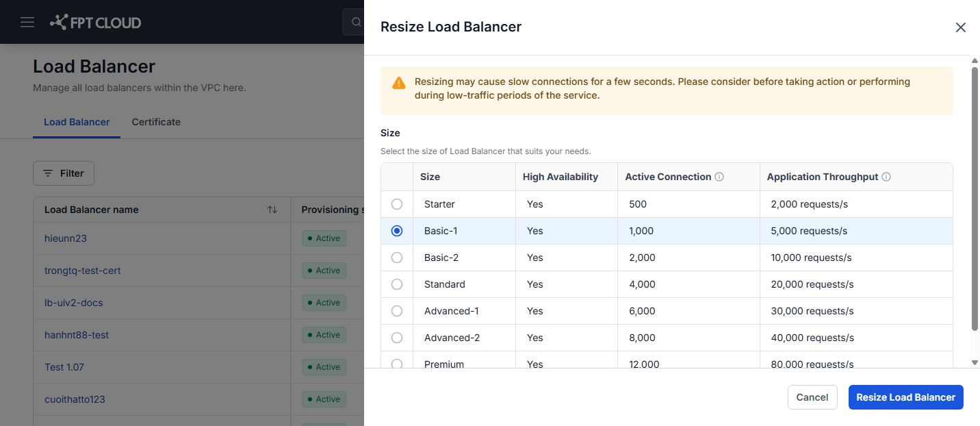This screenshot has height=426, width=980.
Task: Sort by Load Balancer name arrows
Action: coord(272,210)
